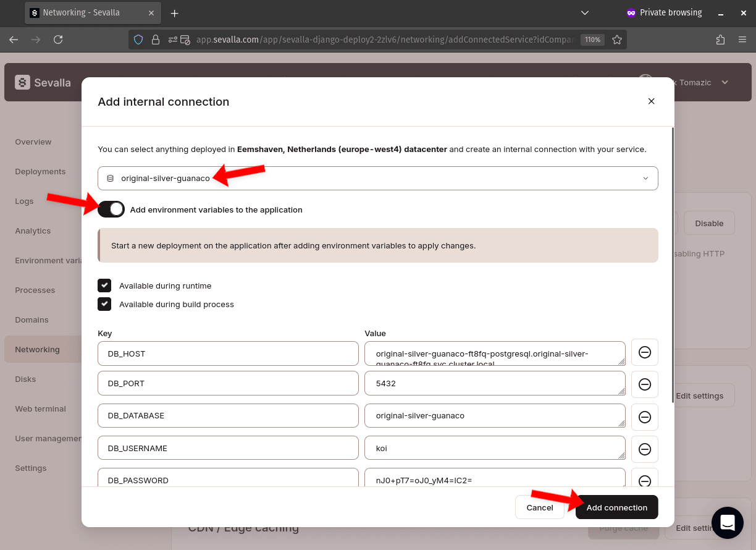
Task: Reload the page with the refresh icon
Action: coord(58,39)
